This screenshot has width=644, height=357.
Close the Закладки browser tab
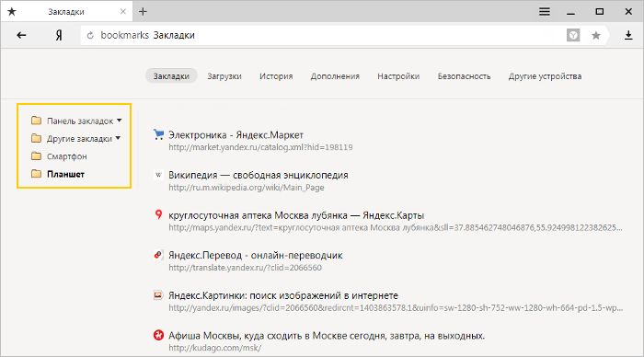[x=122, y=12]
